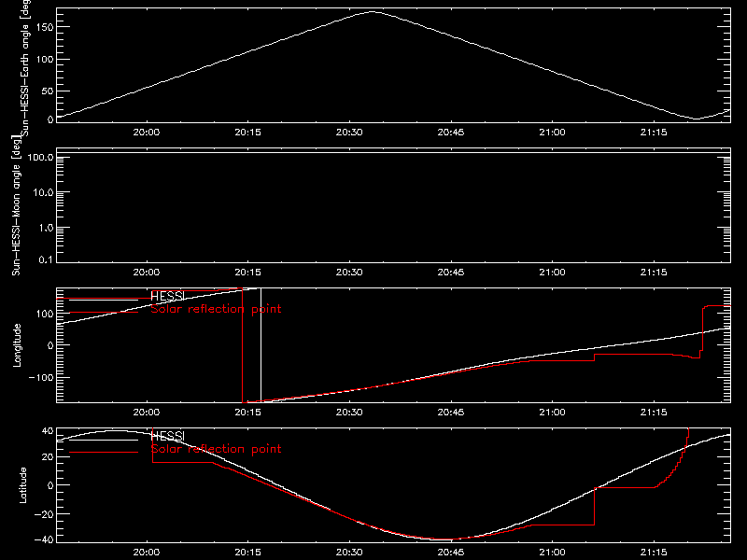Click the 20:15 label under the Latitude plot
The image size is (747, 560).
tap(247, 552)
